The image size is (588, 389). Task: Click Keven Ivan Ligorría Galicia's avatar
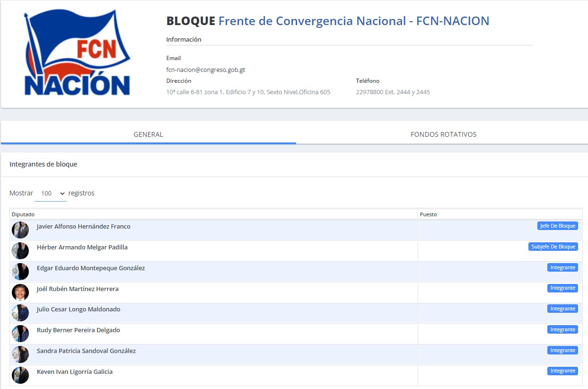click(x=20, y=375)
